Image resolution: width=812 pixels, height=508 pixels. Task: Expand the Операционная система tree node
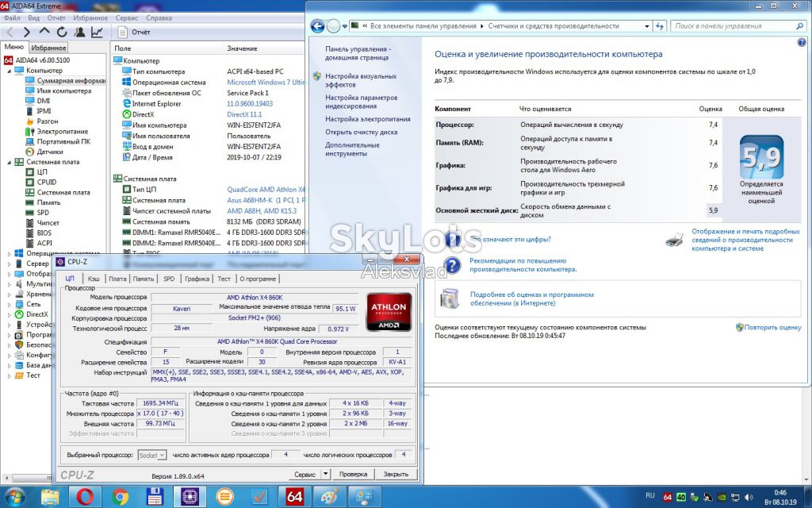tap(10, 253)
